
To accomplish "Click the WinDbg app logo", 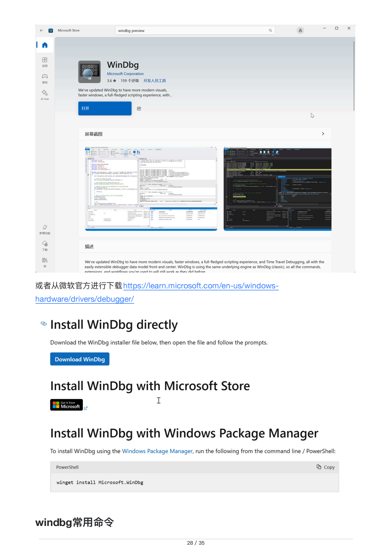I will pos(89,72).
